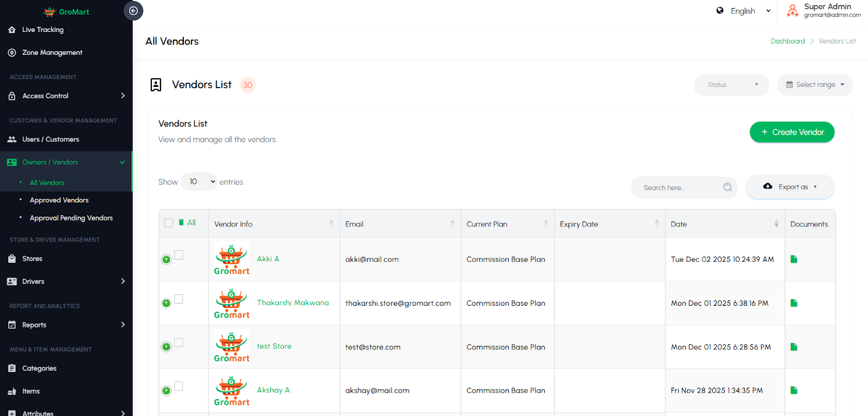
Task: Go to Zone Management menu
Action: click(52, 53)
